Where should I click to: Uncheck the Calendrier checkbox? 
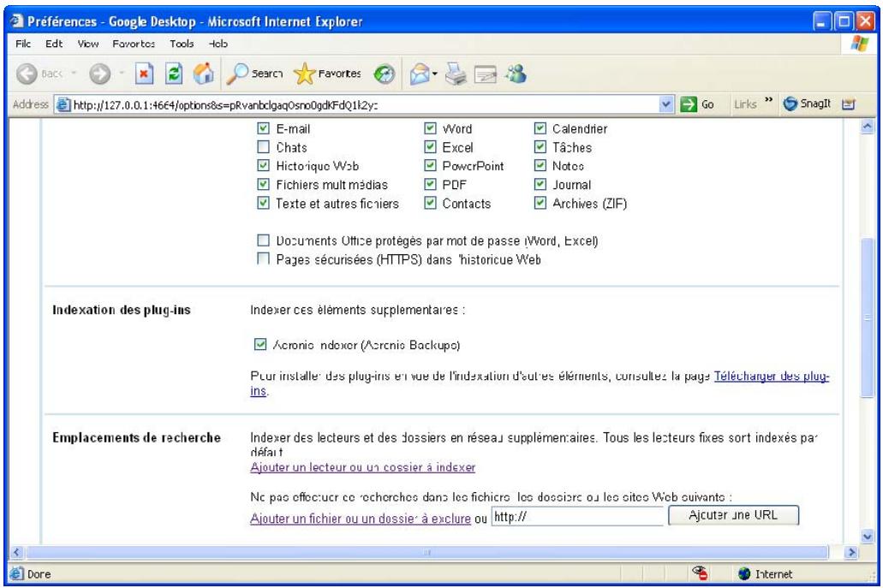540,128
